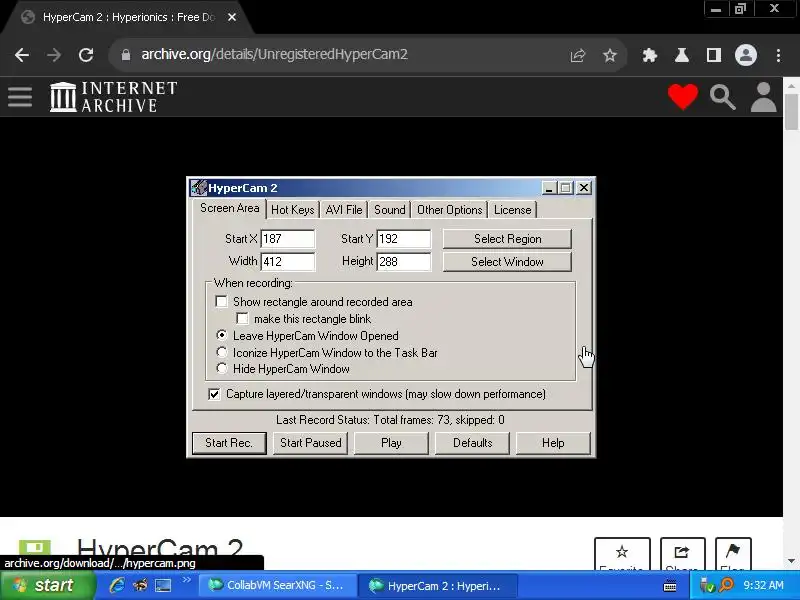
Task: Click the Defaults button
Action: pyautogui.click(x=472, y=443)
